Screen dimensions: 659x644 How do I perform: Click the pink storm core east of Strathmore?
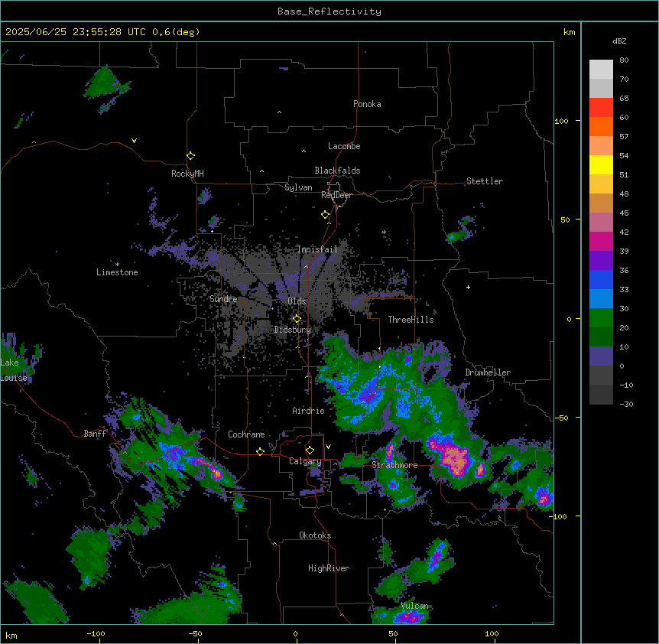point(455,459)
